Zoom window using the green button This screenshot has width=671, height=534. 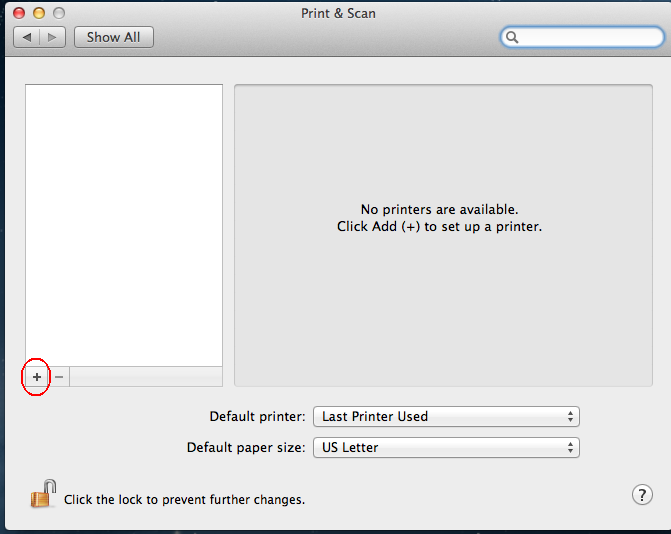click(59, 13)
